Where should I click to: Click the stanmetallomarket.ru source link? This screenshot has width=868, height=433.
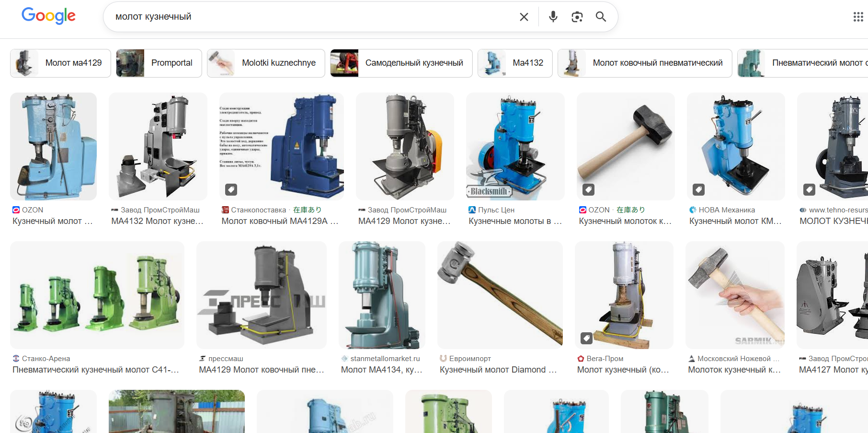pos(380,359)
